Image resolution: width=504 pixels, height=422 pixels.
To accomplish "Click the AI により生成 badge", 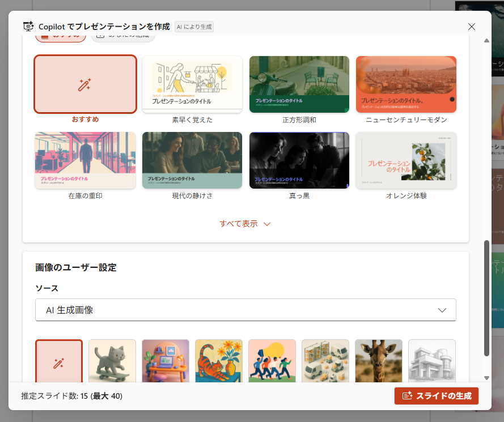I will (194, 27).
